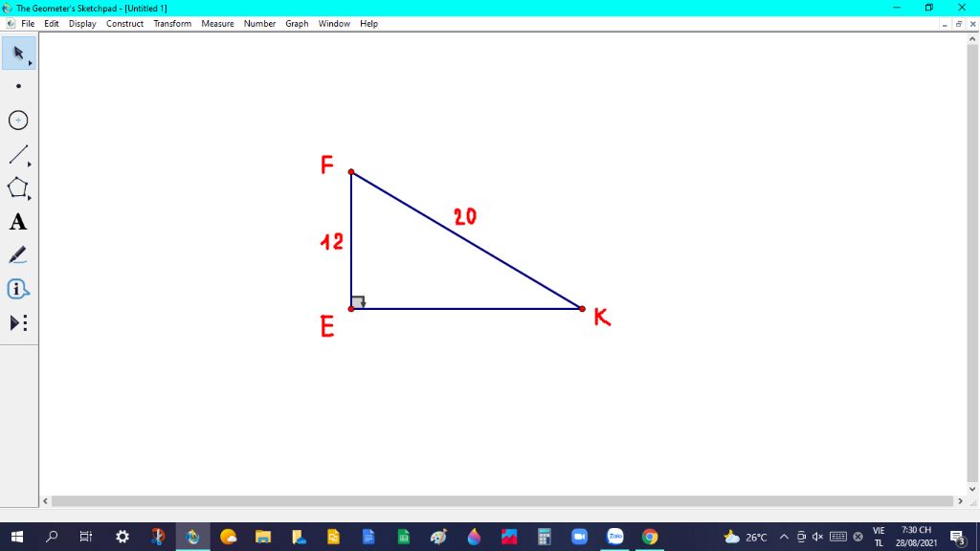Open weather widget showing 26°C
Viewport: 980px width, 551px height.
(x=745, y=537)
